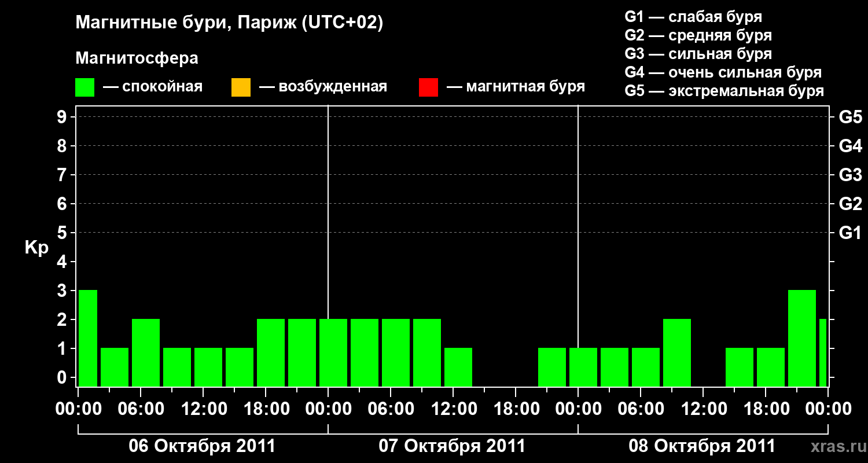Screen dimensions: 868x463
Task: Click the '07 Октября 2011' date label
Action: (x=452, y=446)
